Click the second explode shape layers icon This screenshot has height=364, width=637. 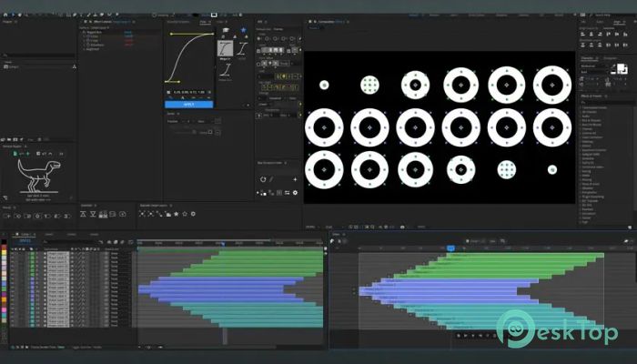click(x=151, y=214)
